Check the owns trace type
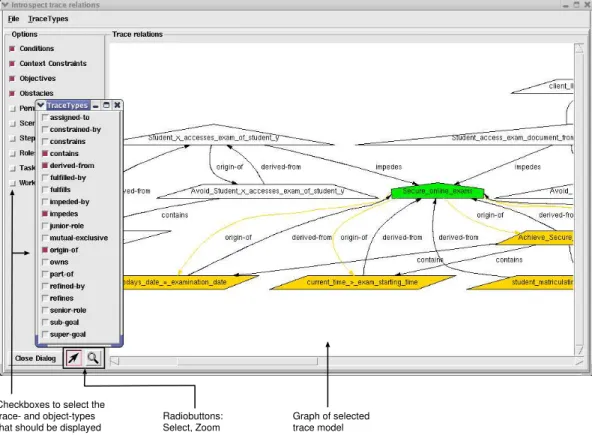Image resolution: width=592 pixels, height=435 pixels. tap(45, 262)
